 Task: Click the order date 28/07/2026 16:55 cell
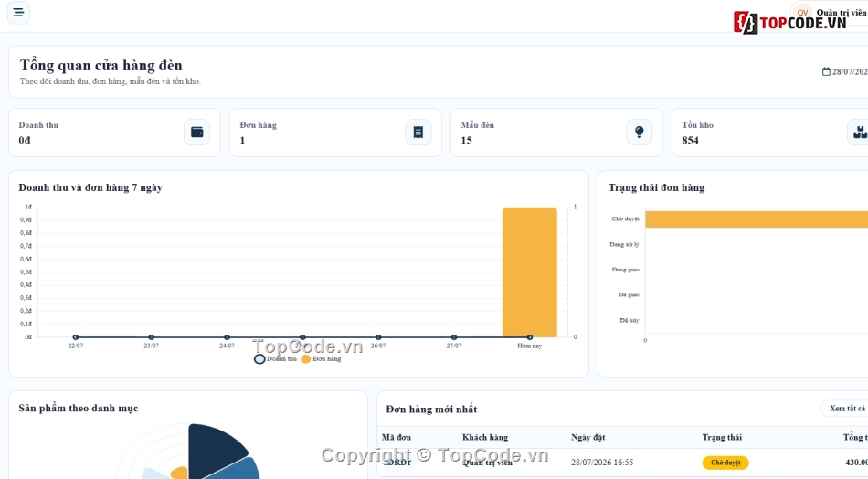602,463
